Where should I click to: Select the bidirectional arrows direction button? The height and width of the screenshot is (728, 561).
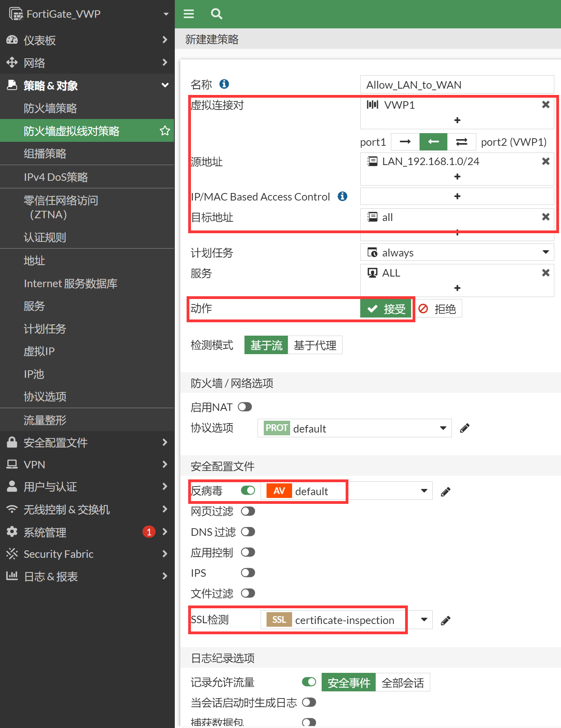(x=461, y=142)
